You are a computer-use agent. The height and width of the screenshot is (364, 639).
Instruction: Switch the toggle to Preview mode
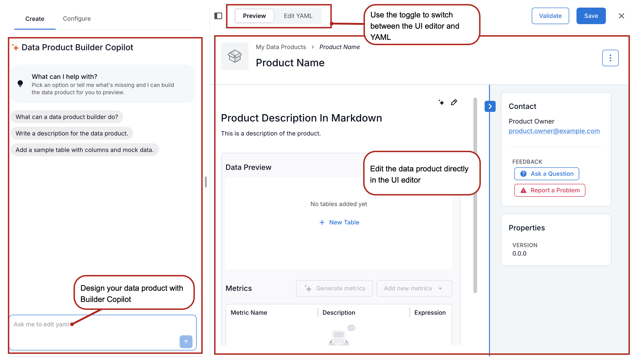pos(254,16)
